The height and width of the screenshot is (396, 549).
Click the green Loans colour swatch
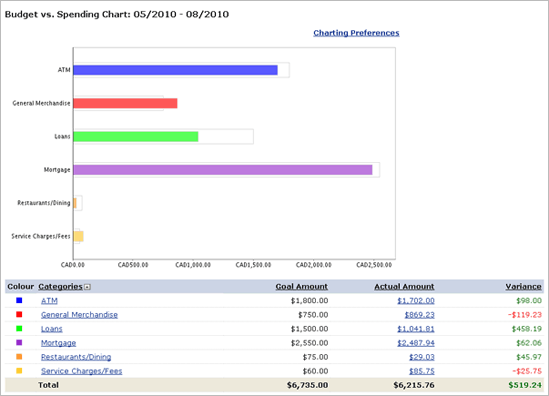(19, 328)
